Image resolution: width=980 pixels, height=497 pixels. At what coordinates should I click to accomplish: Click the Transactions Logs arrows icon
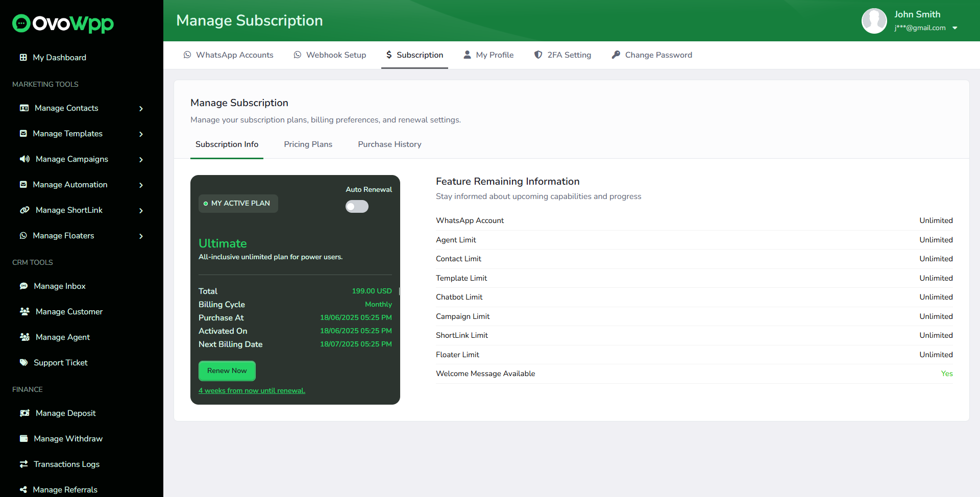(x=23, y=464)
